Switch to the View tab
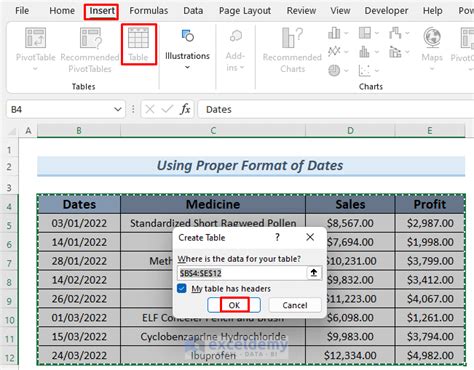474x370 pixels. (340, 11)
